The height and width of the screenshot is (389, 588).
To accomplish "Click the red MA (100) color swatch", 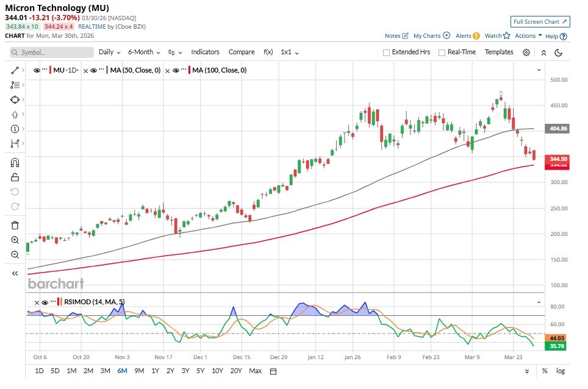I will [189, 71].
